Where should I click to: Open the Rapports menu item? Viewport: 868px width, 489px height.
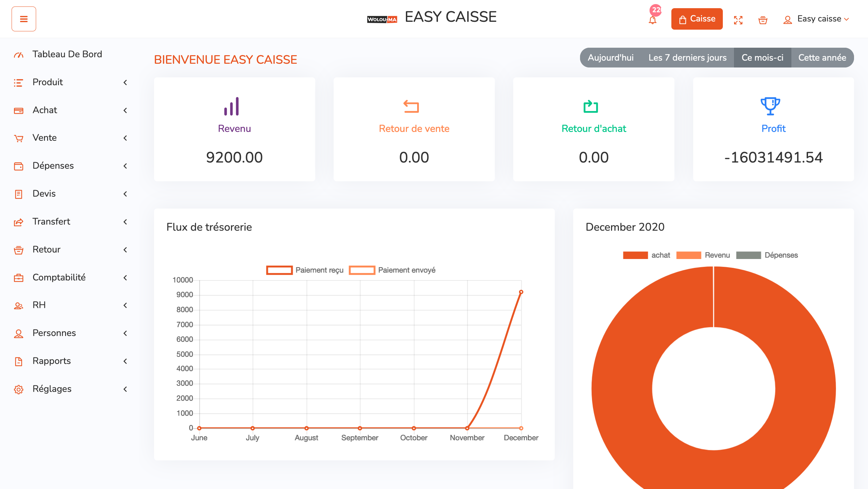[x=51, y=361]
